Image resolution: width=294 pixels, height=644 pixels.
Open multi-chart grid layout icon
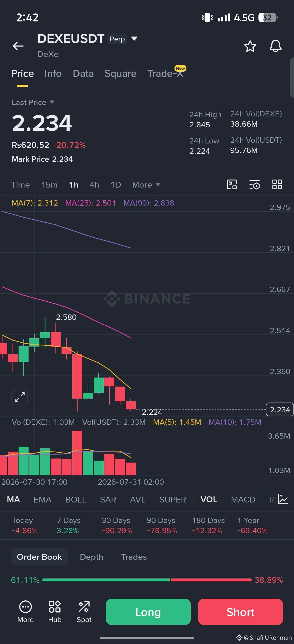(277, 184)
